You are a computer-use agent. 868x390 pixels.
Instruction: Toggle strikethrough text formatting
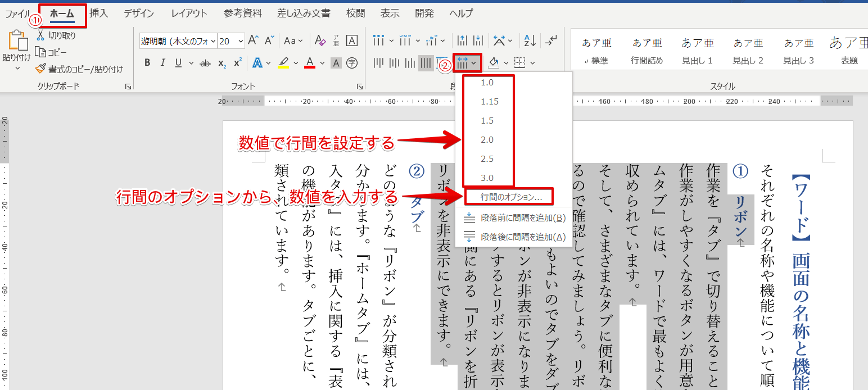pyautogui.click(x=205, y=62)
